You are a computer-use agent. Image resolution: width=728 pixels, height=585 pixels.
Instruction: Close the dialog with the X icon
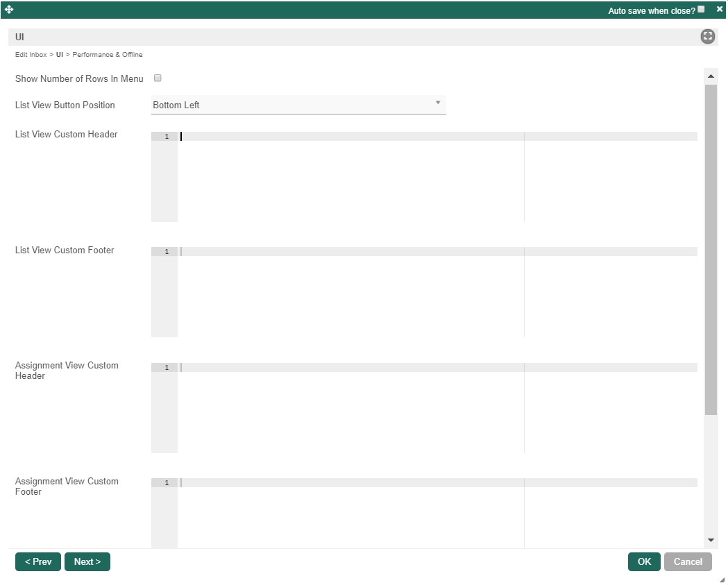click(x=720, y=9)
